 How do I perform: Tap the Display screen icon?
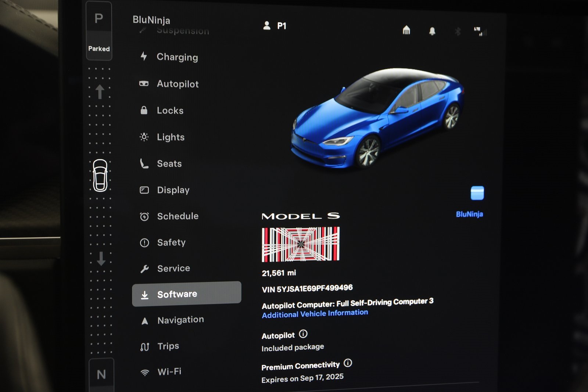[x=144, y=190]
